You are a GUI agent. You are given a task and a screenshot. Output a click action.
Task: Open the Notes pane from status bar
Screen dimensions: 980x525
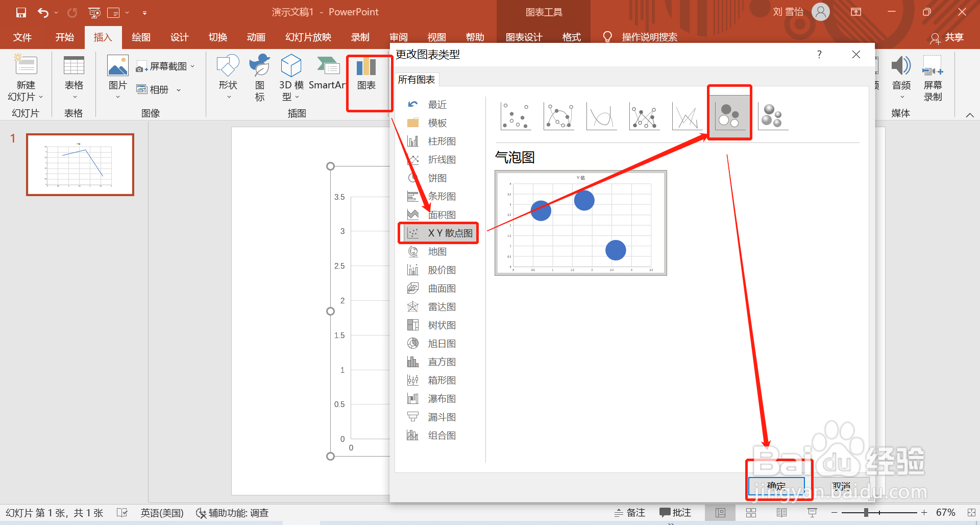(629, 512)
